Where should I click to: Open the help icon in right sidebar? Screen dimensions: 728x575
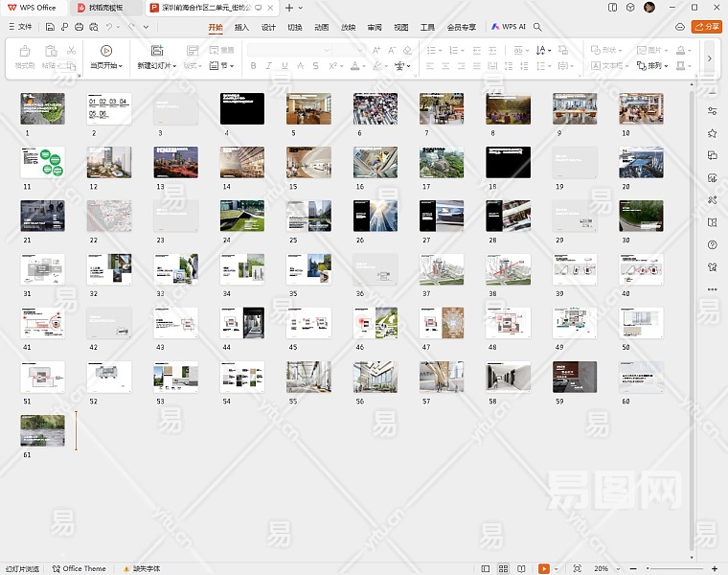[712, 244]
